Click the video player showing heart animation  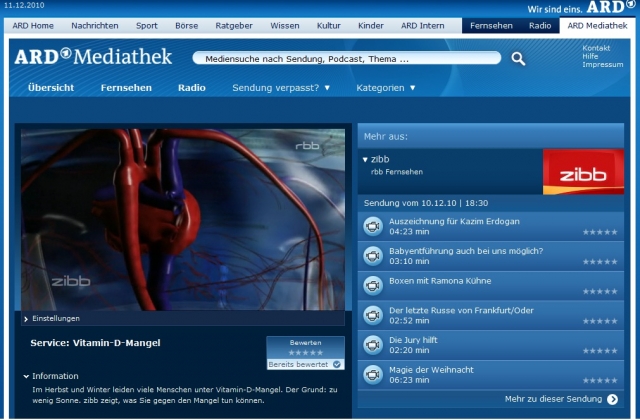click(183, 220)
